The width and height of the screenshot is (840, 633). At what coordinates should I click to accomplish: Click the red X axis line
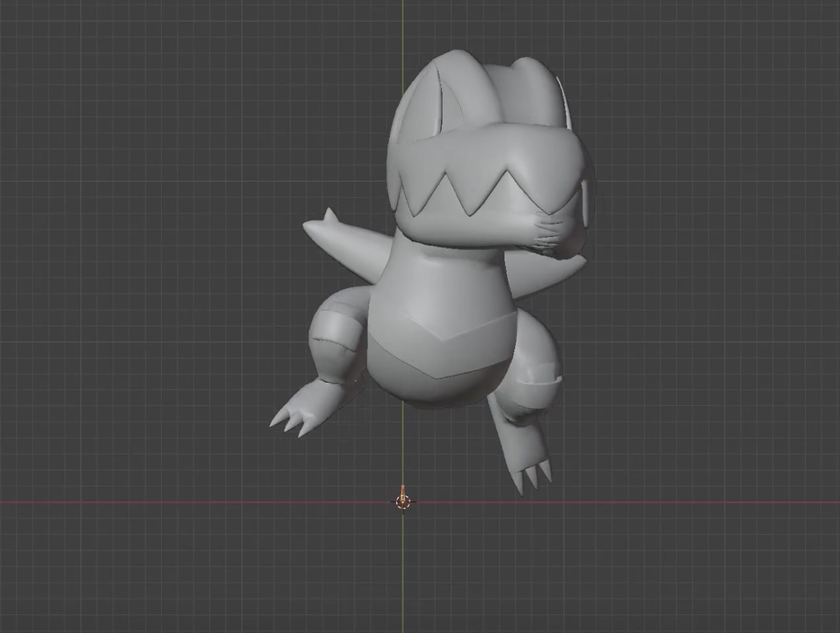pyautogui.click(x=641, y=503)
